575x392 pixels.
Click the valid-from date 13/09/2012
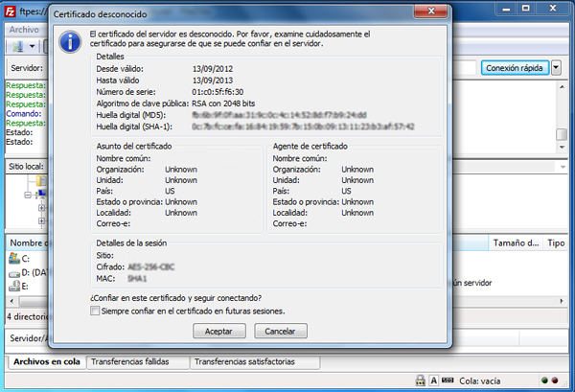coord(213,69)
